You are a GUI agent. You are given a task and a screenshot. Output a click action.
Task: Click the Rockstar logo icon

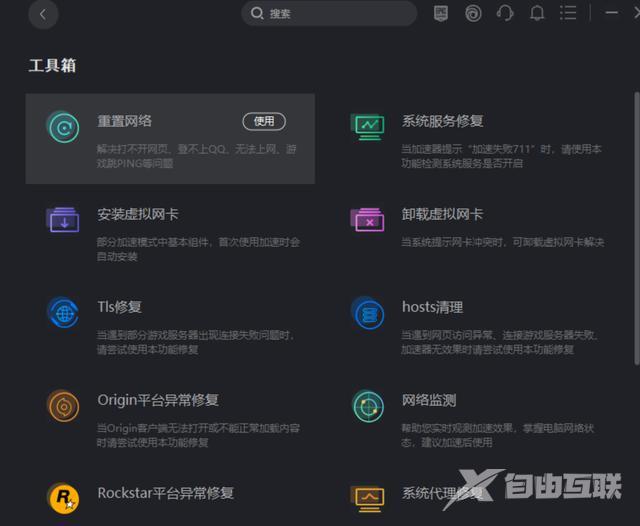[63, 498]
